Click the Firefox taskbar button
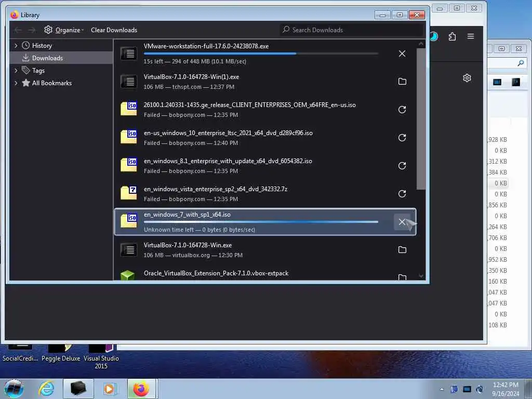 click(141, 389)
